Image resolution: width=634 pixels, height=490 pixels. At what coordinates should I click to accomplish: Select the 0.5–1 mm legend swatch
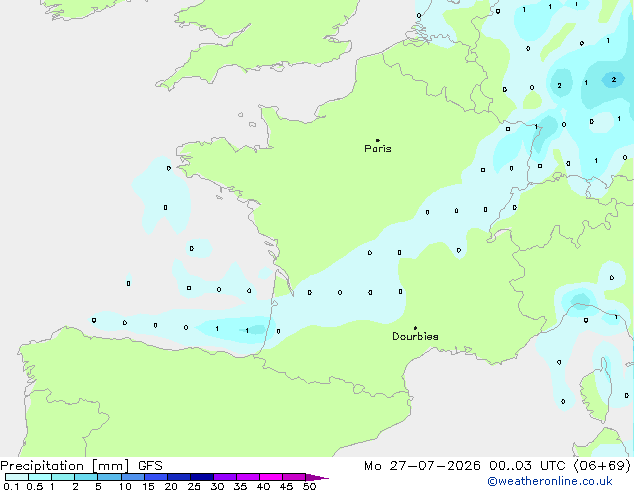40,477
